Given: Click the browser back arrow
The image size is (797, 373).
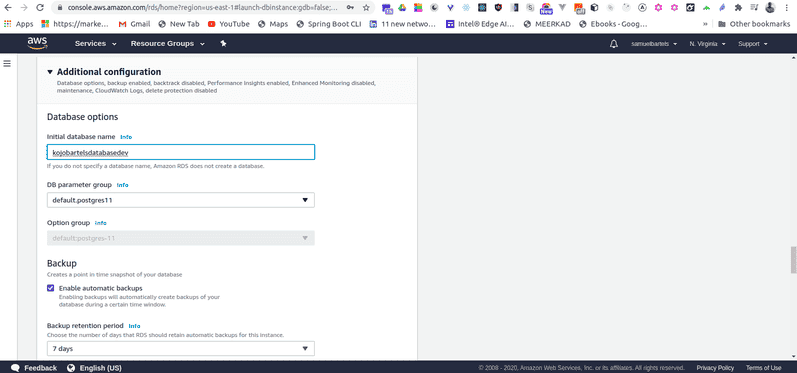Looking at the screenshot, I should click(8, 8).
